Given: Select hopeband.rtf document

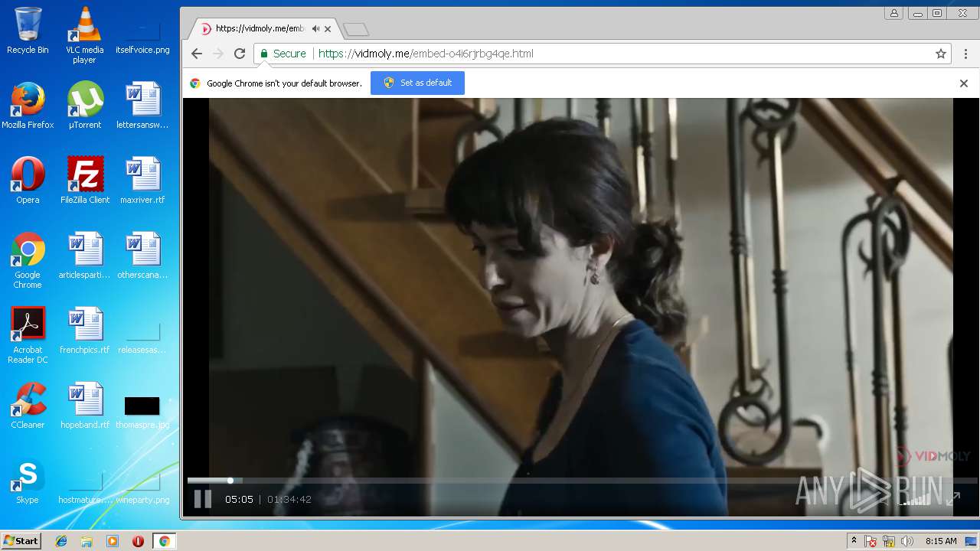Looking at the screenshot, I should pos(84,406).
